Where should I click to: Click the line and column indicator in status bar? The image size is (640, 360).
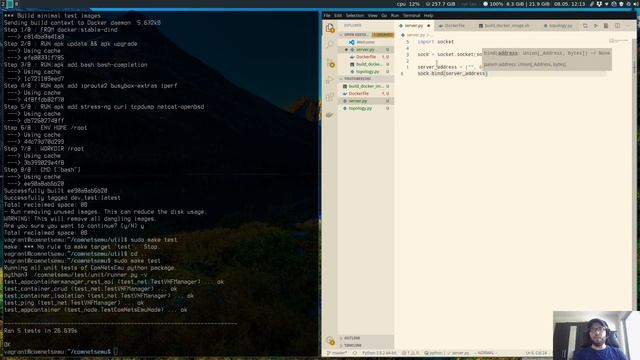536,353
